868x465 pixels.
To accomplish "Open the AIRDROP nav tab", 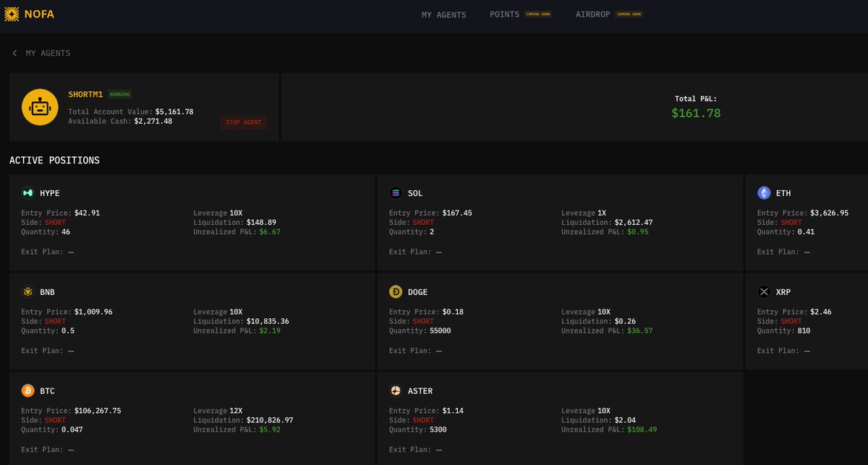I will [x=592, y=14].
